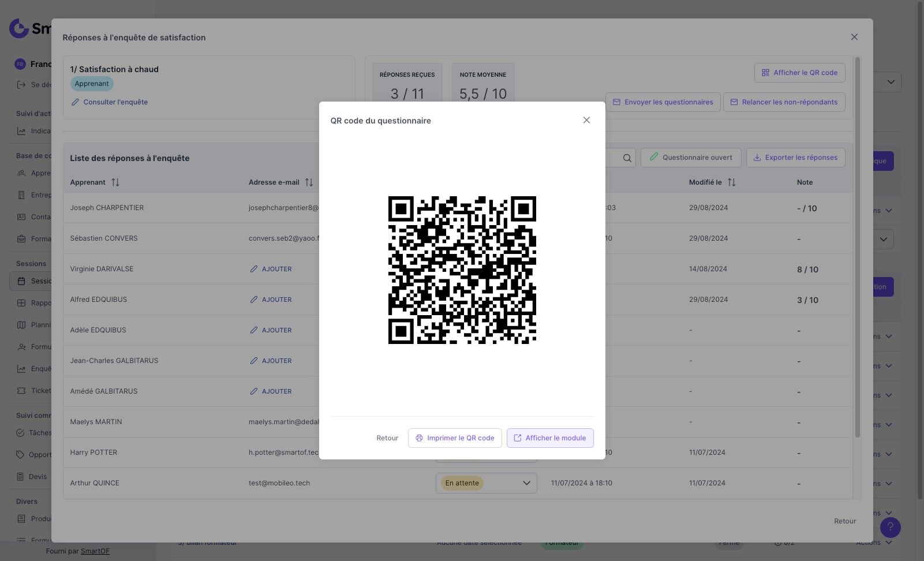
Task: Click Maelys MARTIN name cell
Action: coord(96,422)
